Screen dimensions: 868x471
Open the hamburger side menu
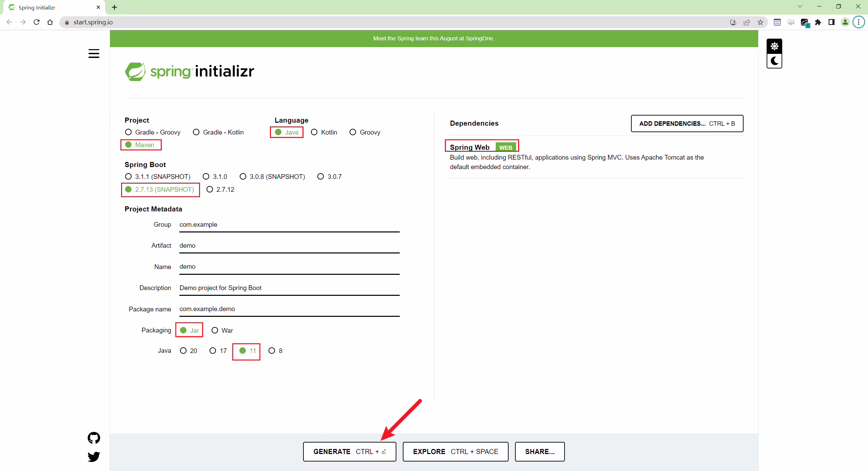[94, 54]
